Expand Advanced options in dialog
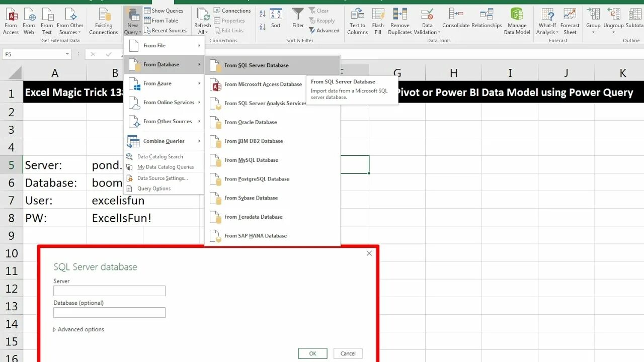This screenshot has width=644, height=362. 78,329
